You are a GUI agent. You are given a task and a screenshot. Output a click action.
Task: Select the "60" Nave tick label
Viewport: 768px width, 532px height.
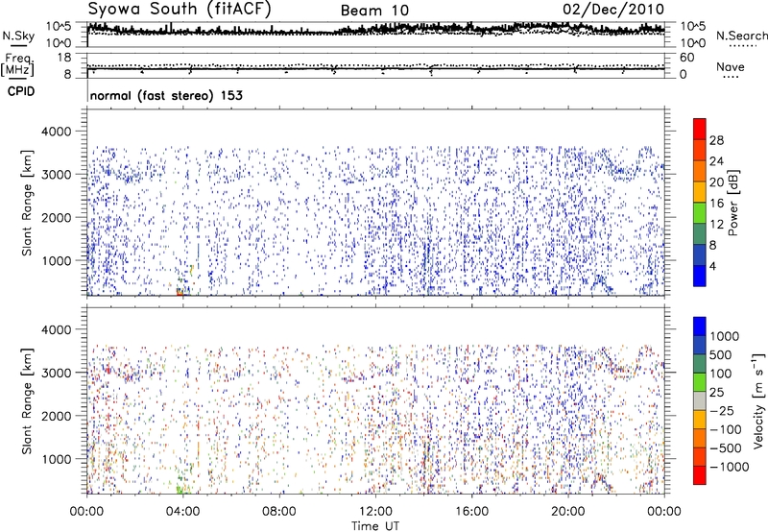686,58
